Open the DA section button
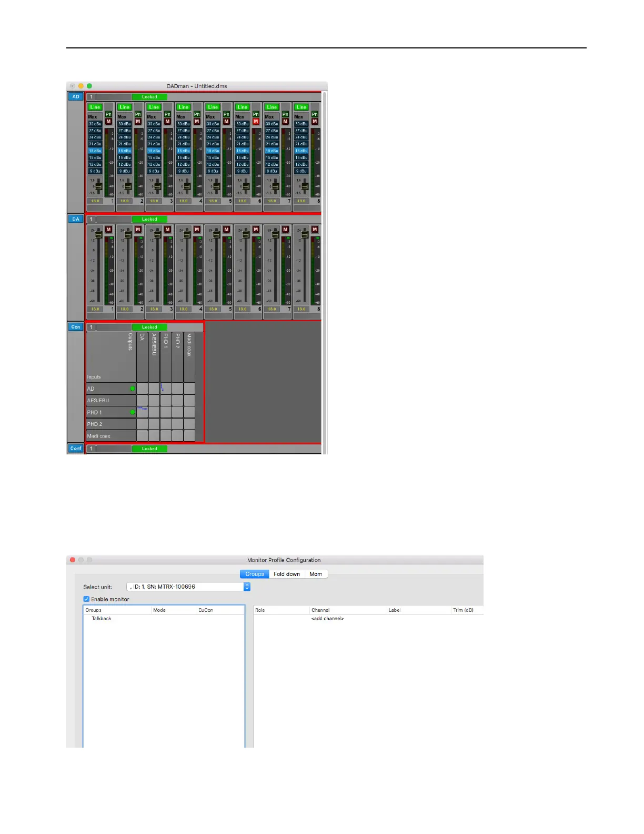 pyautogui.click(x=76, y=219)
